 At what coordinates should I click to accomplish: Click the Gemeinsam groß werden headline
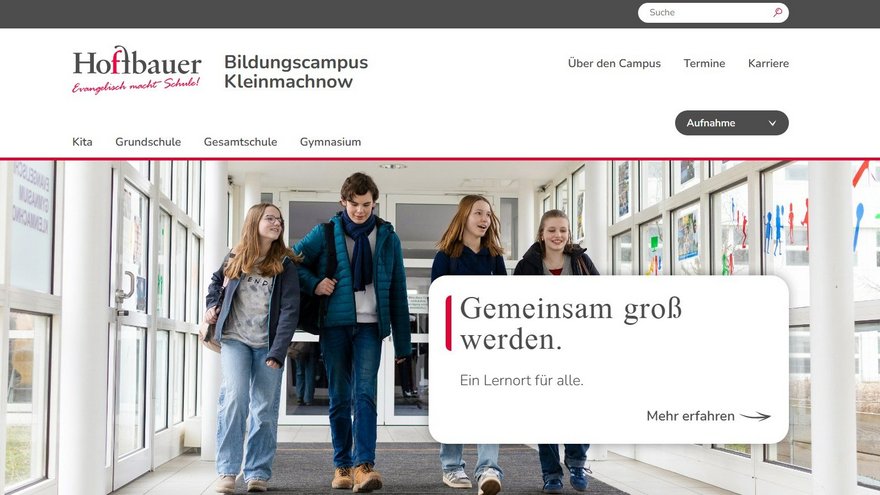pyautogui.click(x=571, y=324)
